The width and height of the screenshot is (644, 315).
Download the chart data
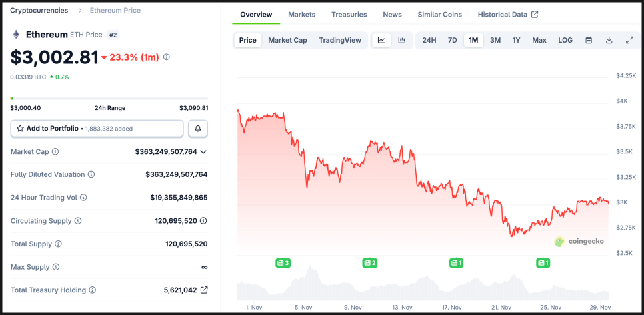click(609, 40)
